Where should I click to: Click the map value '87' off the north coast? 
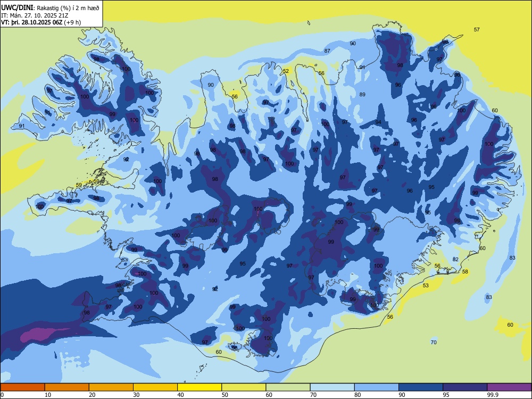point(327,51)
